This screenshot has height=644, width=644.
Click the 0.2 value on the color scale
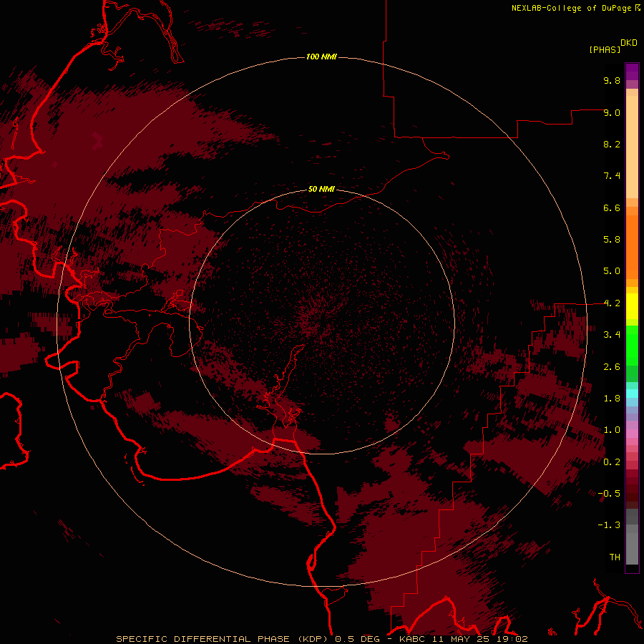(612, 462)
